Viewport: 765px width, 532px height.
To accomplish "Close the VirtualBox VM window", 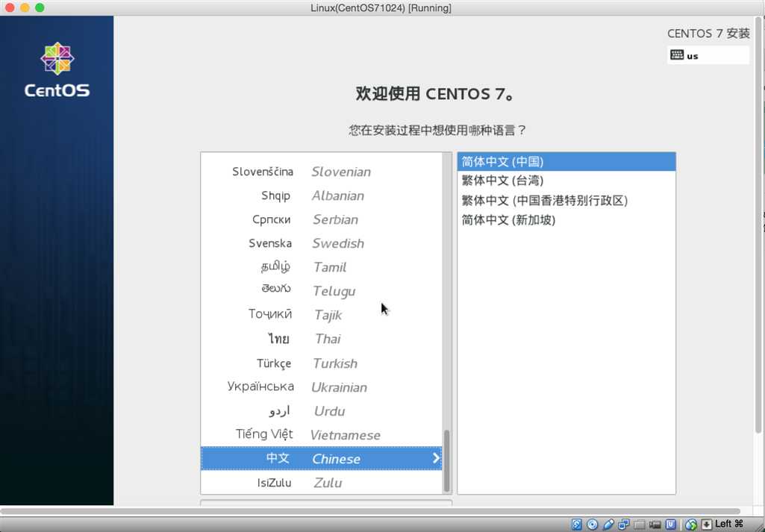I will (10, 7).
